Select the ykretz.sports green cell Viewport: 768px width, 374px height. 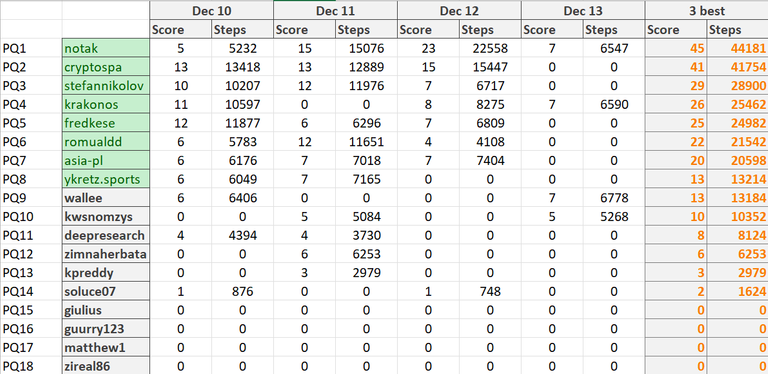106,179
